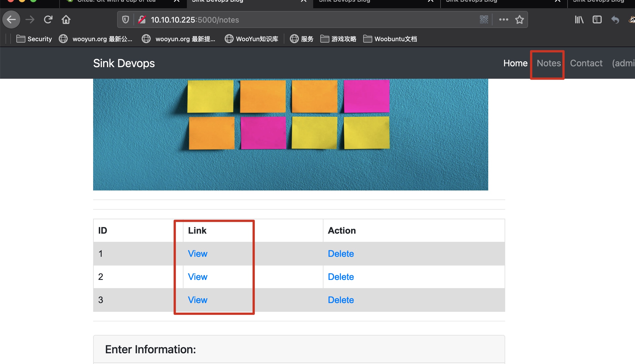
Task: Reload the current page
Action: [x=48, y=20]
